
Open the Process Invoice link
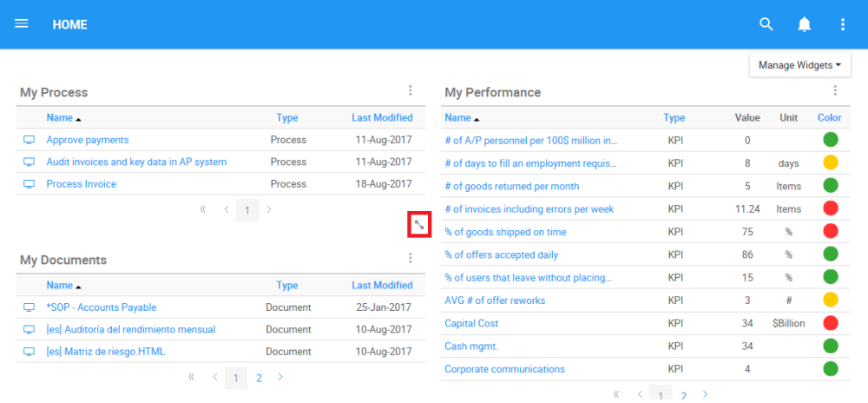(x=81, y=184)
